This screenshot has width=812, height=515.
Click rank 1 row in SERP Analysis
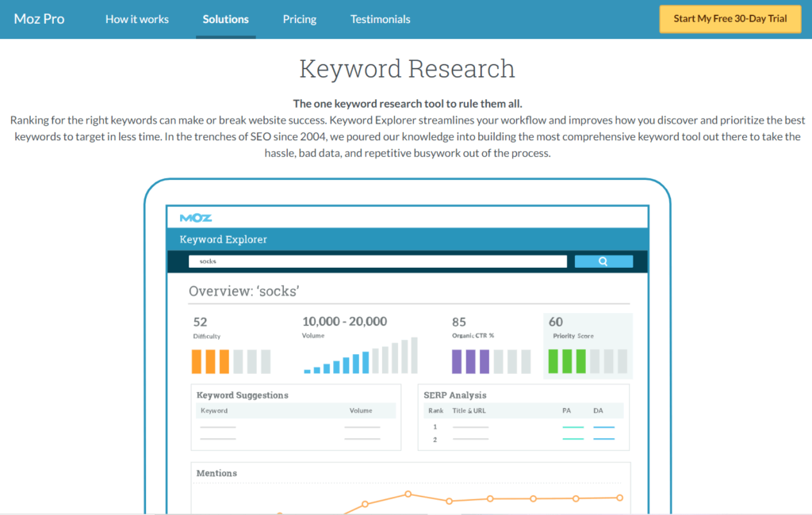click(523, 427)
